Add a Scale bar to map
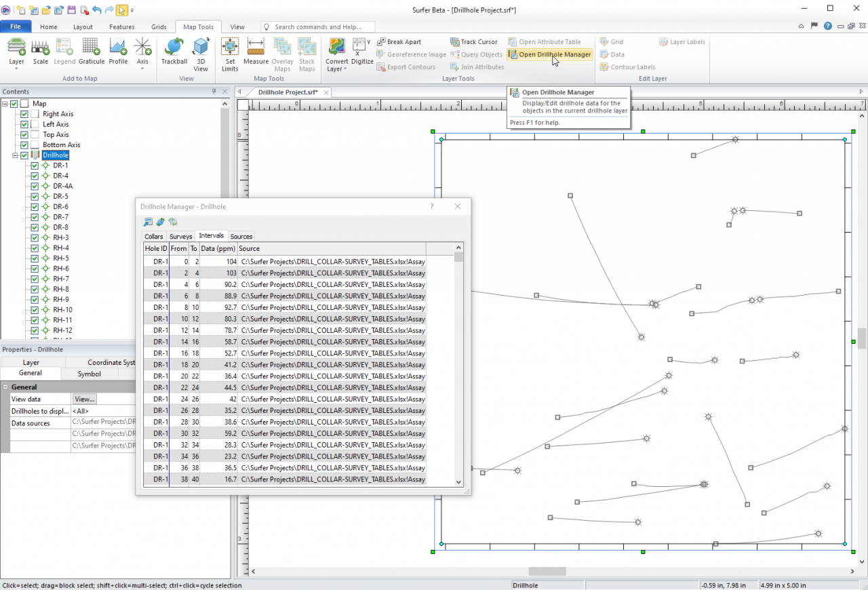 tap(41, 52)
